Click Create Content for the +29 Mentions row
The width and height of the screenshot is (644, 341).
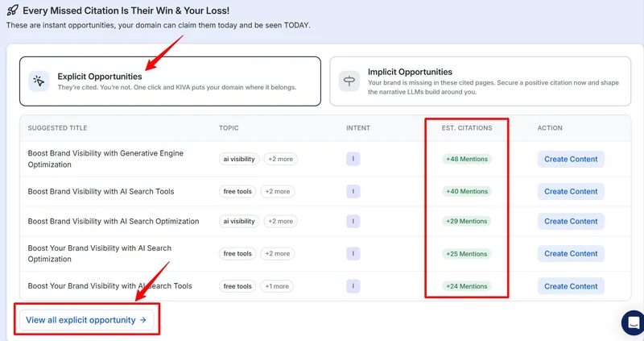[570, 221]
